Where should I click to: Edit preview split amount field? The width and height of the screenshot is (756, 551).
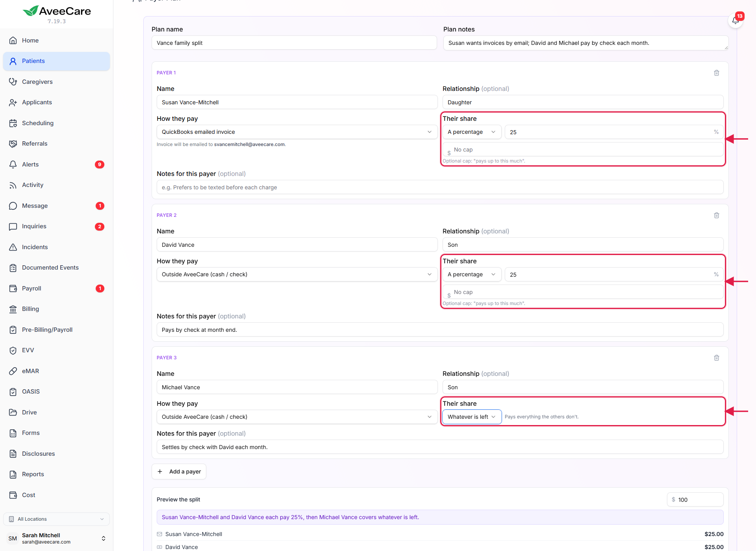pyautogui.click(x=695, y=499)
